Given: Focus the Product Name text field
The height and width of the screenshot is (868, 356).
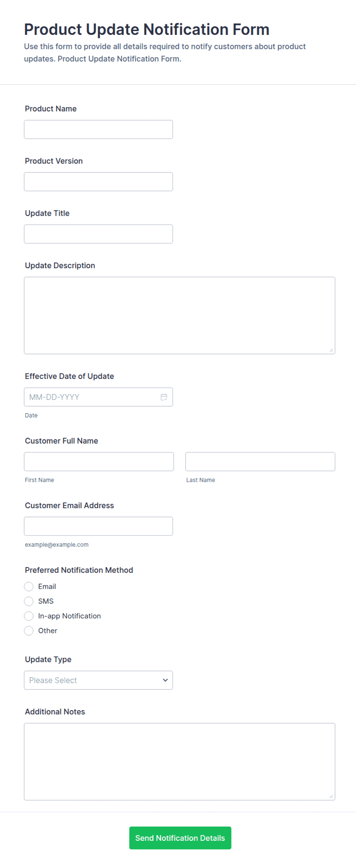Looking at the screenshot, I should tap(98, 130).
